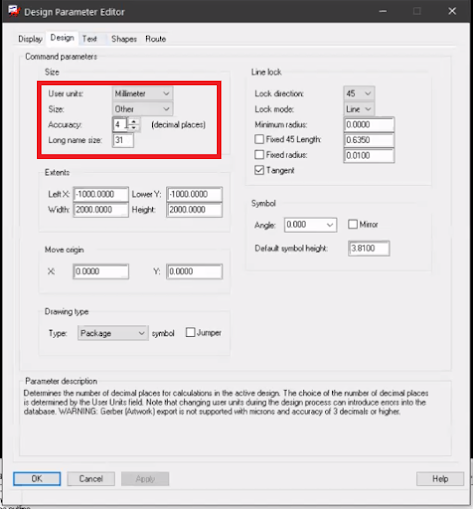The height and width of the screenshot is (512, 474).
Task: Enable the Jumper checkbox
Action: coord(190,333)
